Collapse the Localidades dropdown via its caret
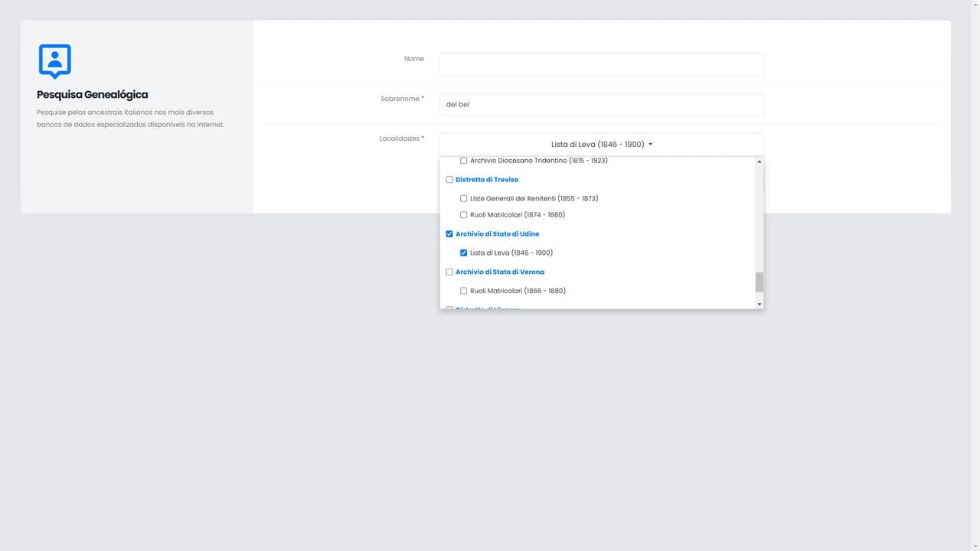 point(650,144)
